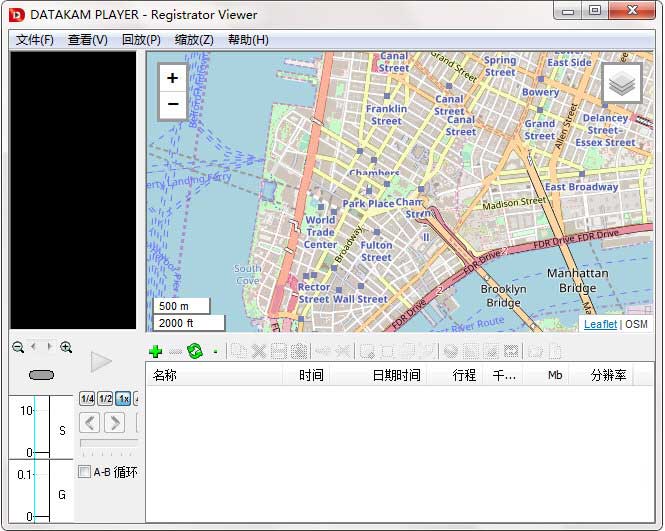Image resolution: width=665 pixels, height=531 pixels.
Task: Click the playback position slider
Action: [109, 442]
